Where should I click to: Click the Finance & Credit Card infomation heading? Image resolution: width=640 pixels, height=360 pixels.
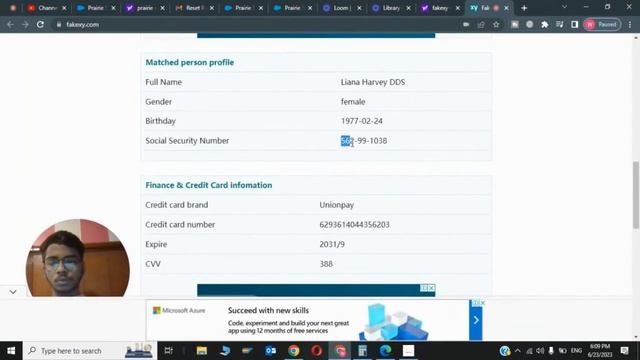coord(209,185)
